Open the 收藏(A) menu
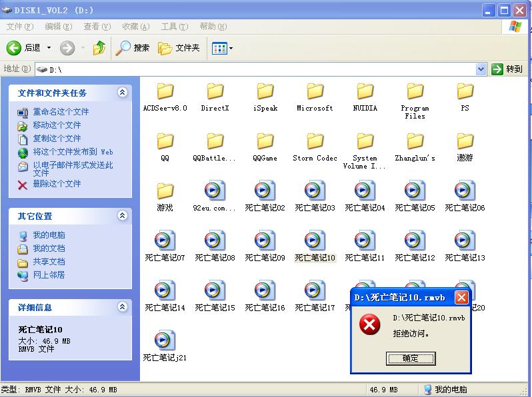Image resolution: width=532 pixels, height=397 pixels. [136, 27]
